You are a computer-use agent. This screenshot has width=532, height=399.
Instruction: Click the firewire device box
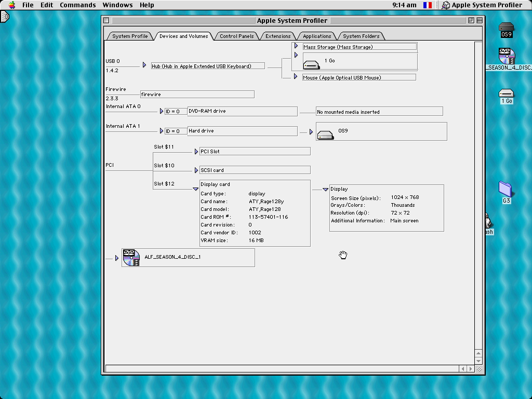click(197, 95)
